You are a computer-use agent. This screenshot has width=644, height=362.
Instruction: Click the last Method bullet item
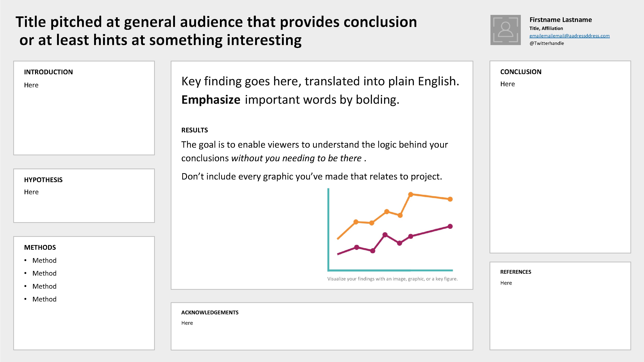coord(45,299)
